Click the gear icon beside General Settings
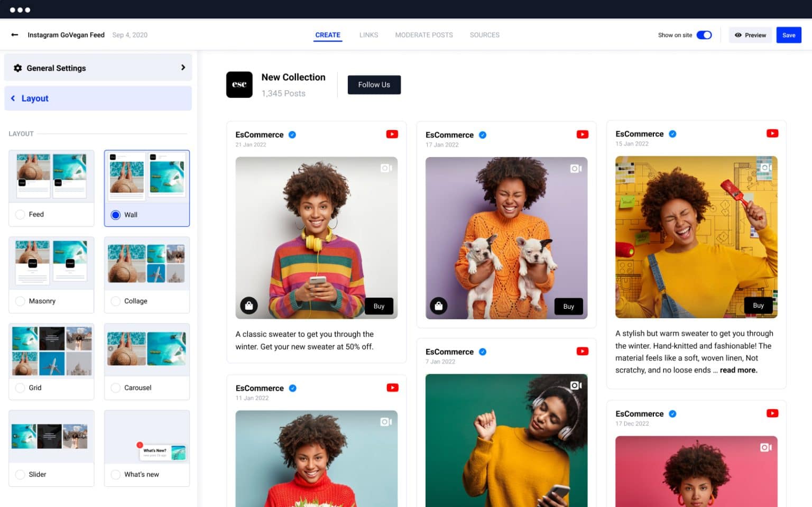 [17, 68]
